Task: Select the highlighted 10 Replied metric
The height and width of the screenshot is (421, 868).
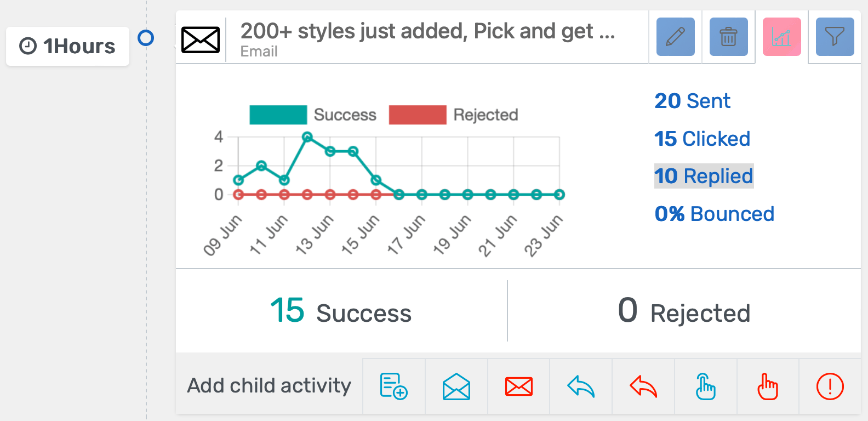Action: click(x=704, y=176)
